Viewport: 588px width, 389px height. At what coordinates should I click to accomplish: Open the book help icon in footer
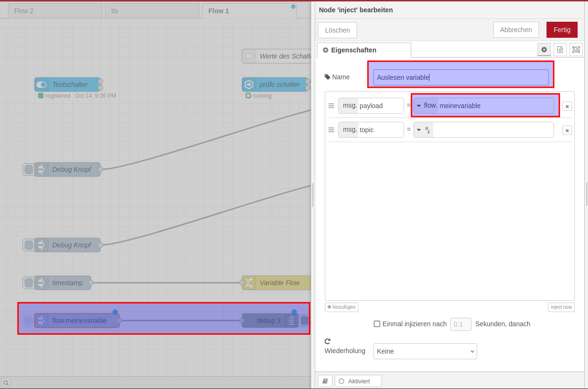point(325,381)
